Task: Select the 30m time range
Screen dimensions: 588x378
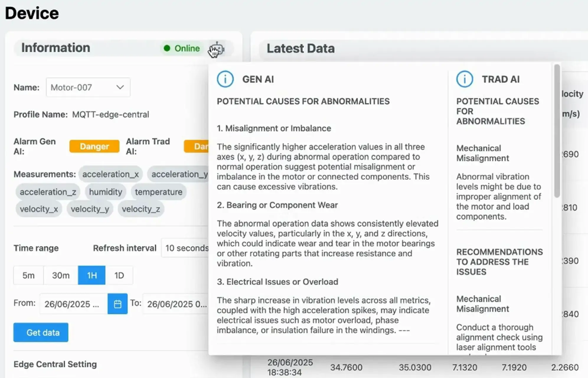Action: coord(61,275)
